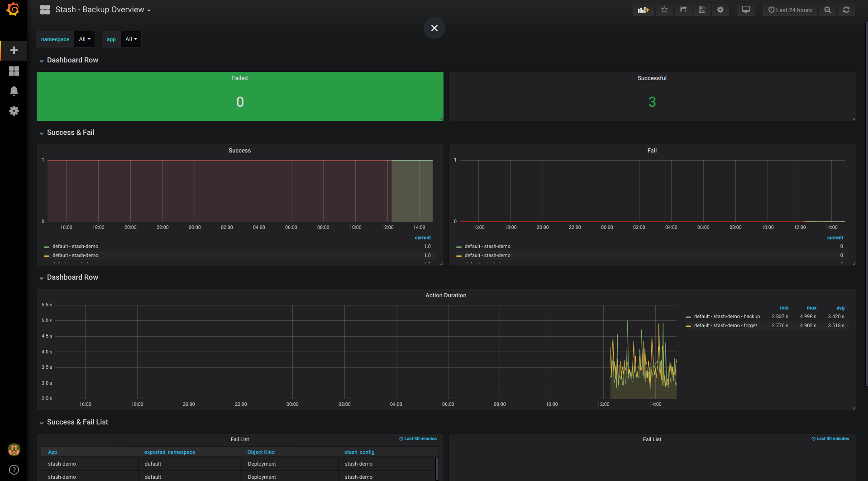
Task: Click the 3.518 s avg value for forget
Action: 836,325
